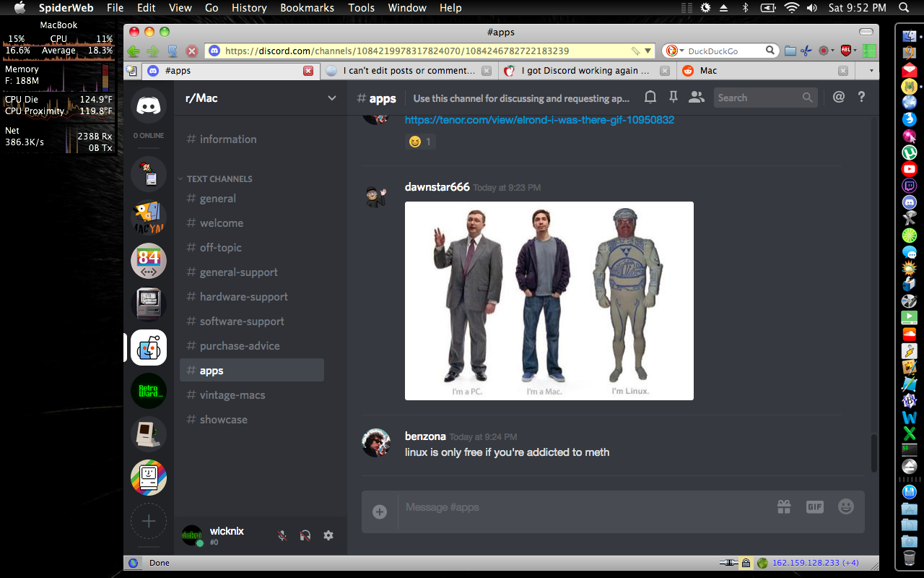Open the Adblock icon dropdown arrow
Image resolution: width=924 pixels, height=578 pixels.
855,51
